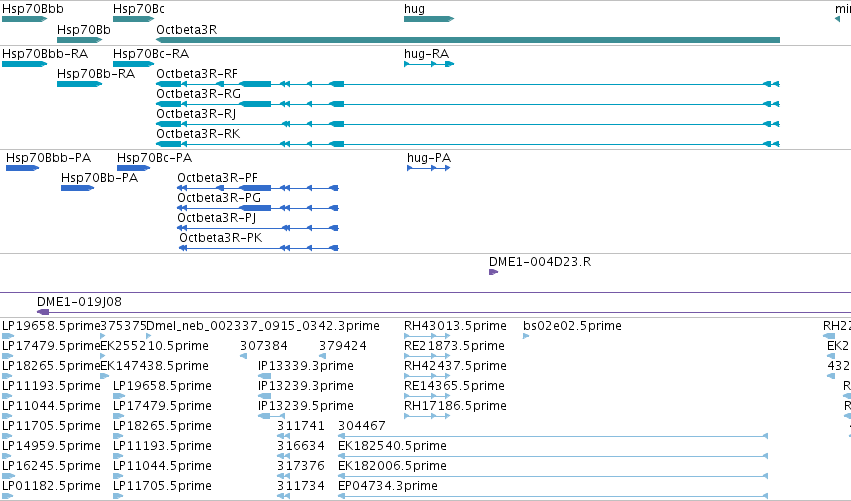Viewport: 851px width, 501px height.
Task: Click the DME1-019J08 clone label
Action: click(79, 302)
